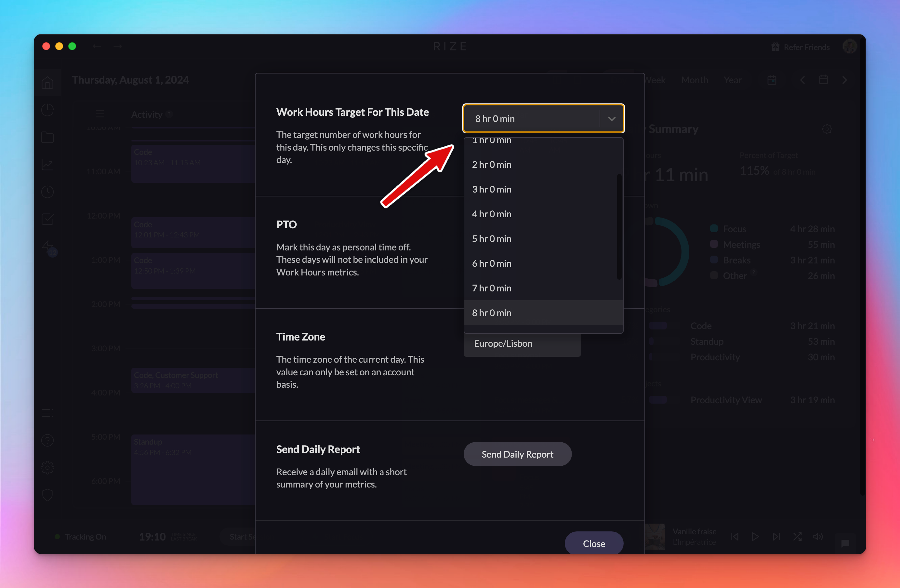
Task: Click the Breaks legend color swatch
Action: click(714, 260)
